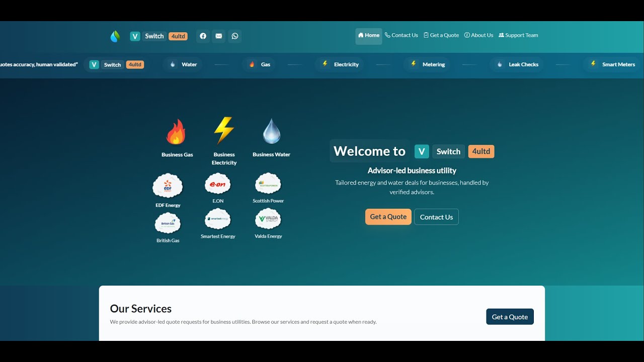Click the Metering ticker label
Screen dimensions: 644x362
[x=434, y=64]
